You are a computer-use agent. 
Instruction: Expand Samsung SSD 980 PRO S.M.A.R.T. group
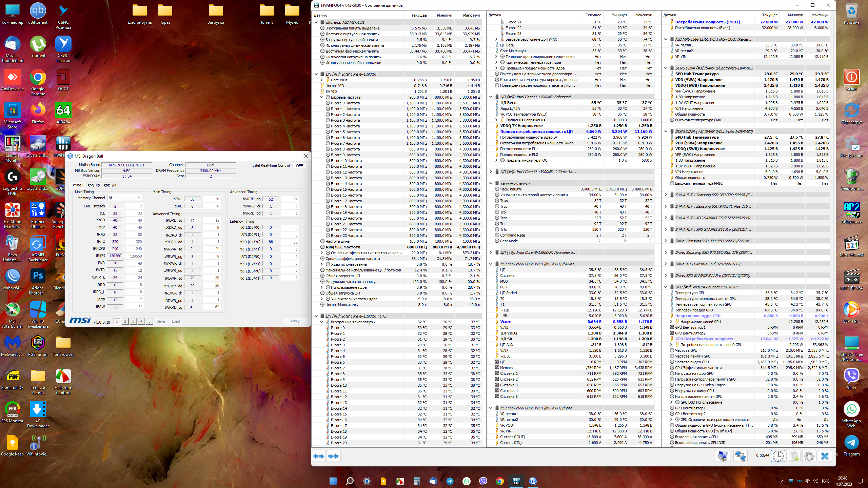point(666,195)
